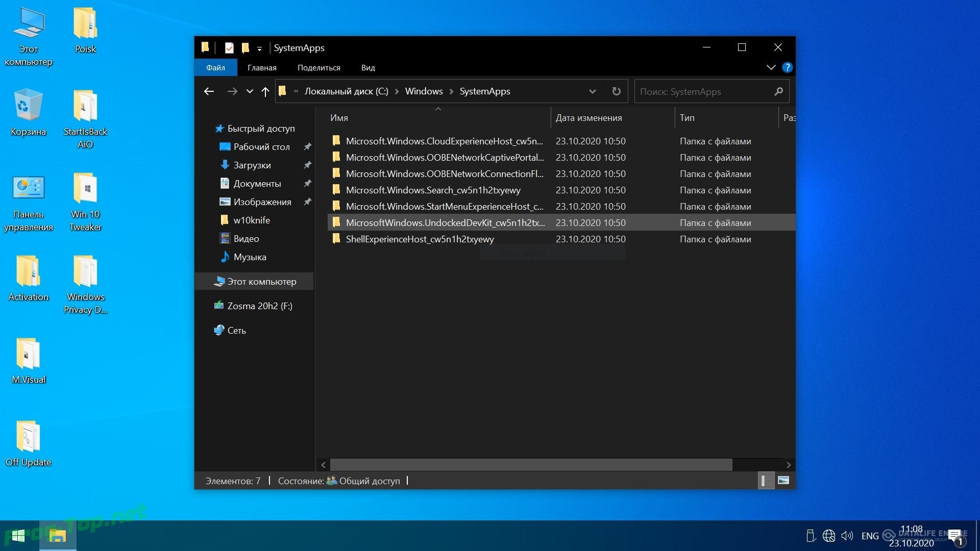Select Этот компьютер in navigation pane
Screen dimensions: 980x551
(255, 282)
